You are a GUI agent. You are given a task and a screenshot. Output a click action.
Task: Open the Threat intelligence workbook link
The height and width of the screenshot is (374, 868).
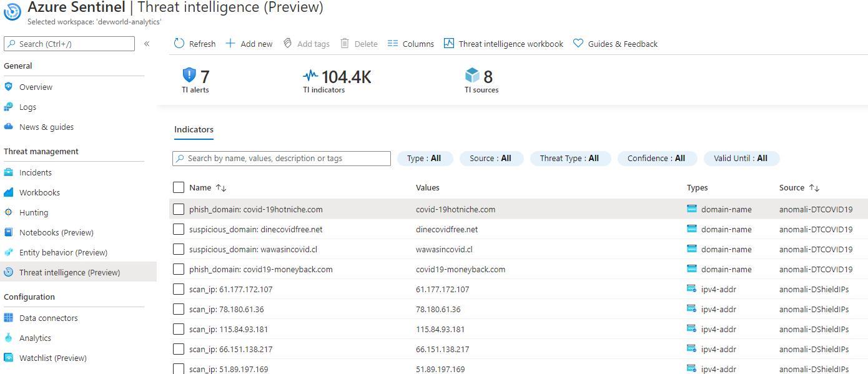pyautogui.click(x=511, y=44)
